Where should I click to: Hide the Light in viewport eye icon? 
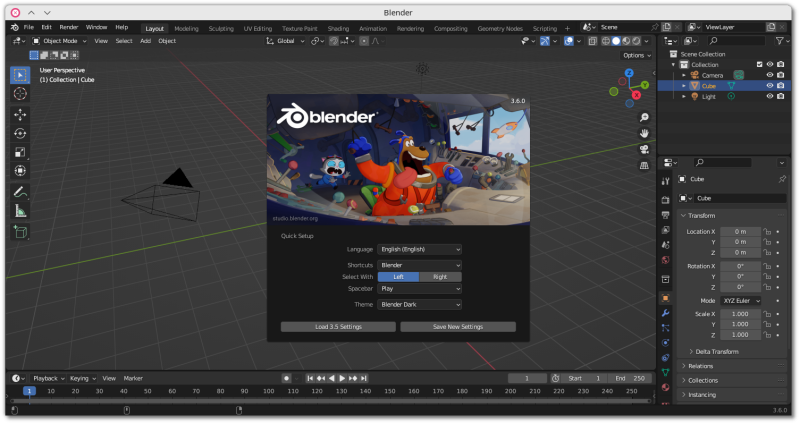[x=770, y=96]
